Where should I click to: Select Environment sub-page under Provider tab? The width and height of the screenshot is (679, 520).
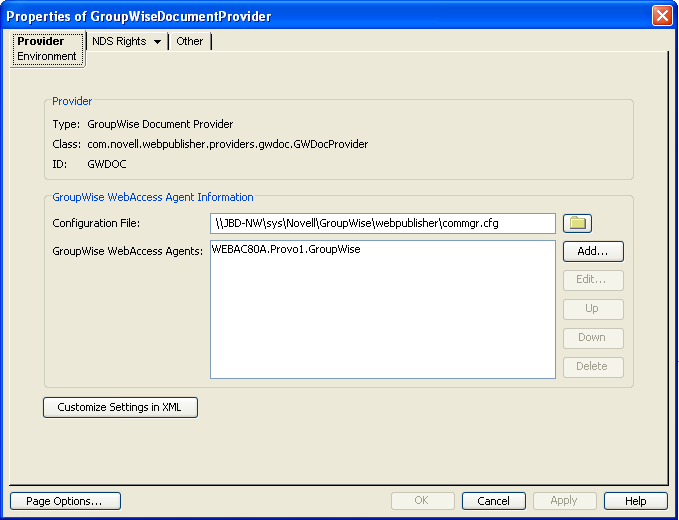pyautogui.click(x=47, y=56)
